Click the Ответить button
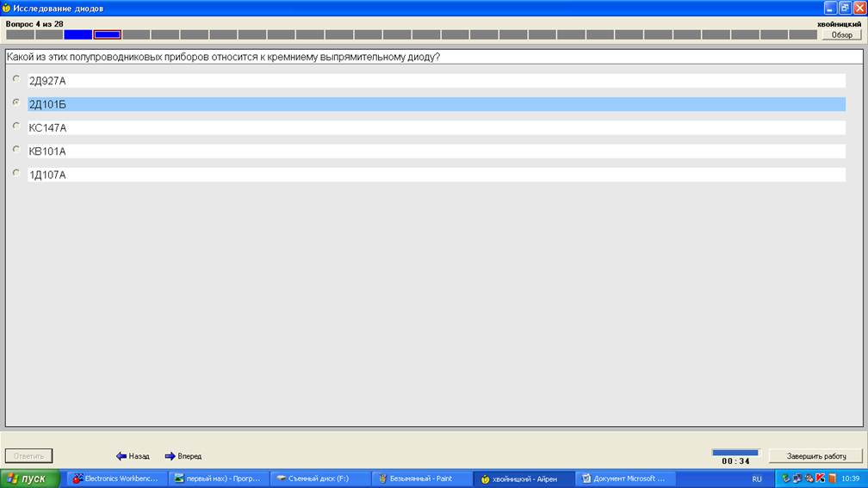Screen dimensions: 868x488 point(28,456)
